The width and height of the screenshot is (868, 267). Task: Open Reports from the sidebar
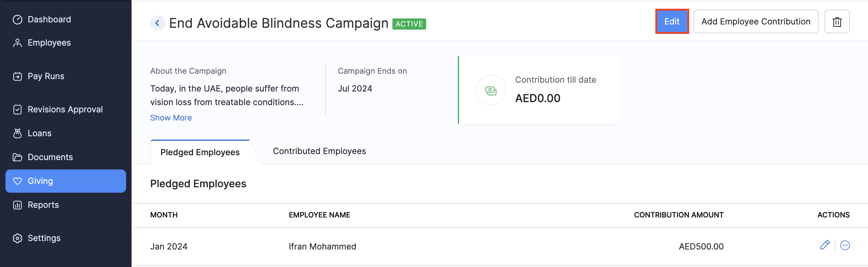(x=43, y=205)
